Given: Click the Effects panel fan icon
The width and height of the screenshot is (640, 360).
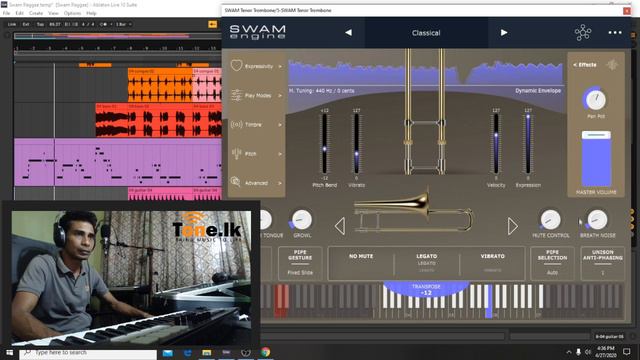Looking at the screenshot, I should 611,64.
